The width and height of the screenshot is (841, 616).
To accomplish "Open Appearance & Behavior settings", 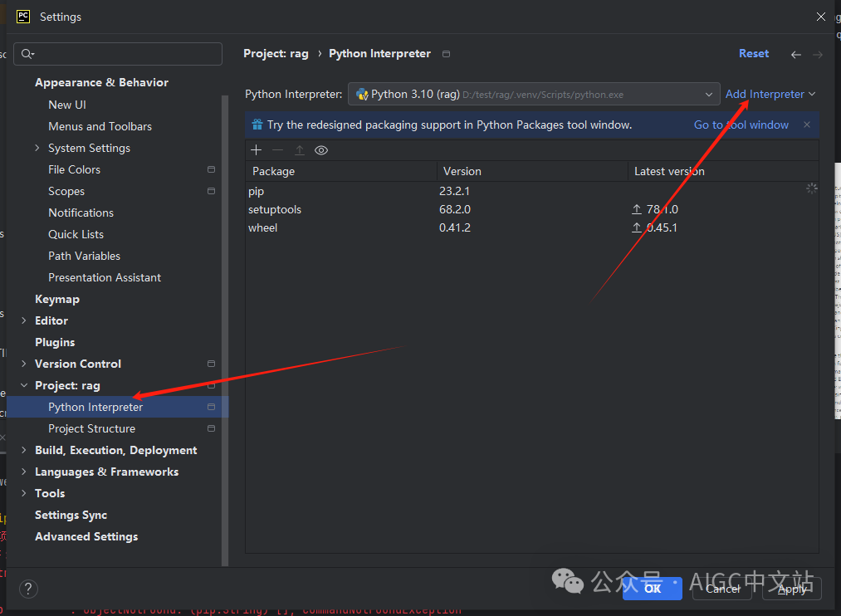I will (101, 82).
